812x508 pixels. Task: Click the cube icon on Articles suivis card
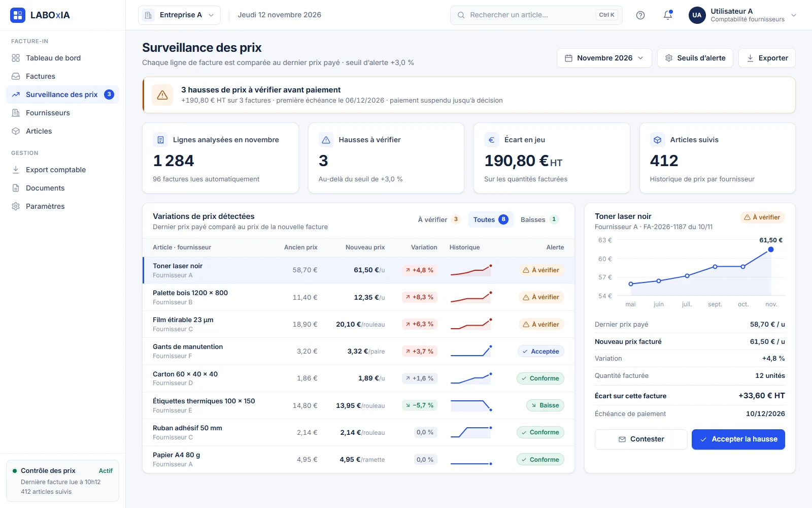tap(657, 140)
